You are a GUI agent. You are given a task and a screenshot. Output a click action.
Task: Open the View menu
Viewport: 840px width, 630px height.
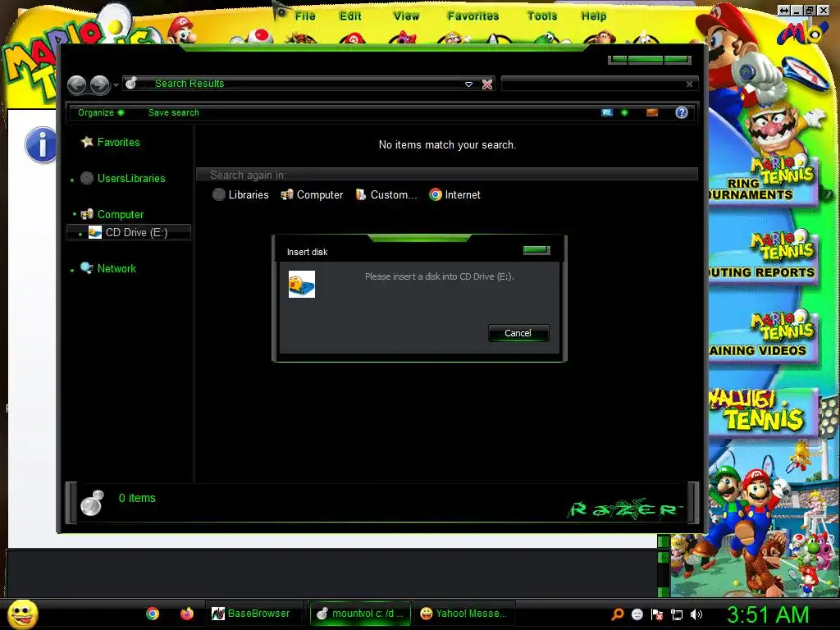[x=406, y=16]
